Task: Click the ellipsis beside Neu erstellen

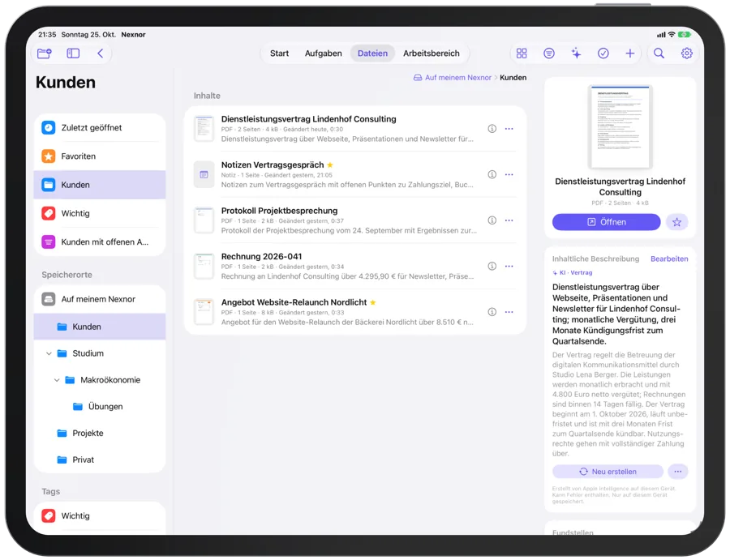Action: click(677, 472)
